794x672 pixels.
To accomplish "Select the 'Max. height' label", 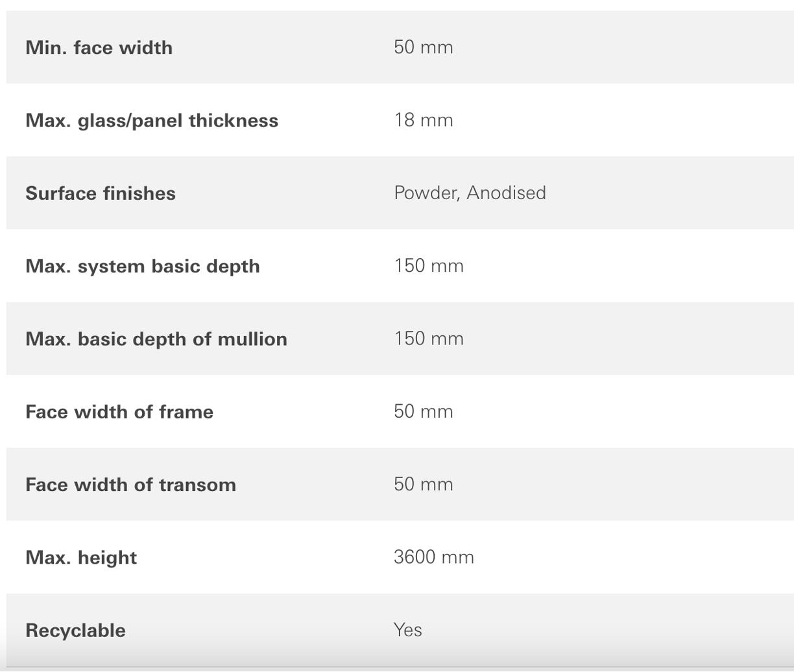I will 81,558.
